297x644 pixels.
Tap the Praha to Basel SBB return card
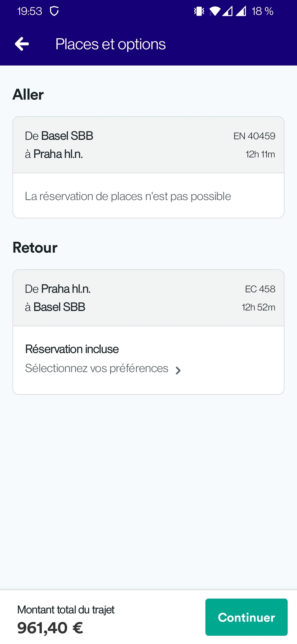point(148,298)
